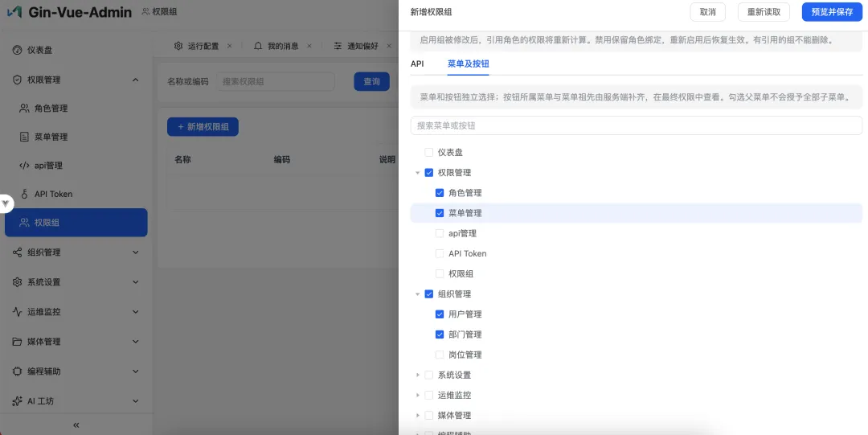Image resolution: width=868 pixels, height=435 pixels.
Task: Click the 角色管理 people icon in sidebar
Action: (24, 108)
